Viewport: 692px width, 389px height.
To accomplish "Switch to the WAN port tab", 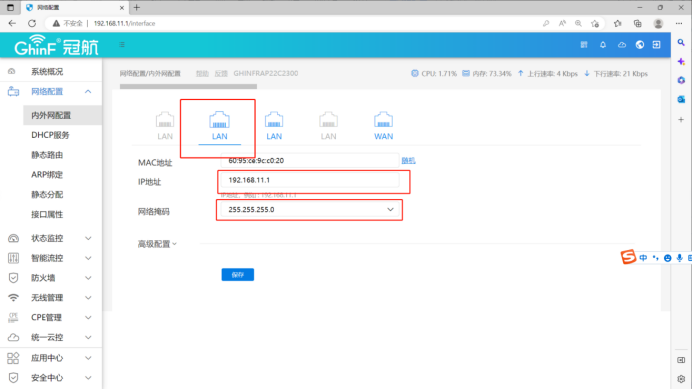I will (383, 126).
